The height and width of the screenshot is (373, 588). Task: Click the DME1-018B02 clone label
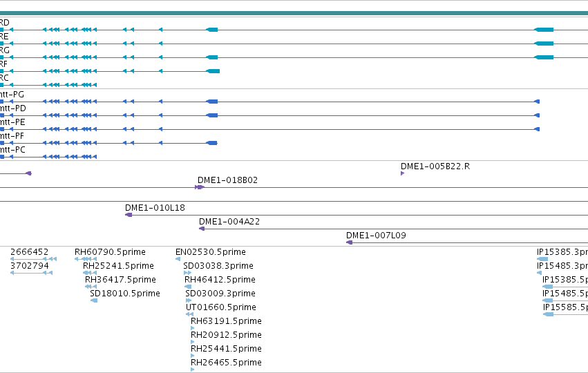227,180
